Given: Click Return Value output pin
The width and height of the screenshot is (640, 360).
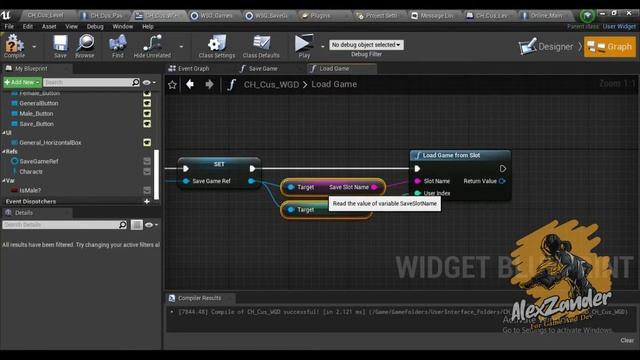Looking at the screenshot, I should click(502, 181).
